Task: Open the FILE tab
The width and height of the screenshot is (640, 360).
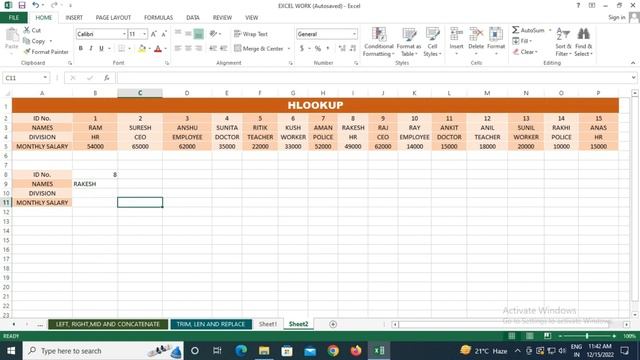Action: [13, 18]
